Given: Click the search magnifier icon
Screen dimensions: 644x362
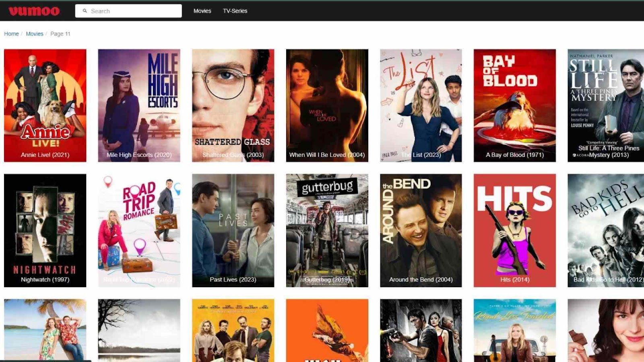Looking at the screenshot, I should click(85, 11).
